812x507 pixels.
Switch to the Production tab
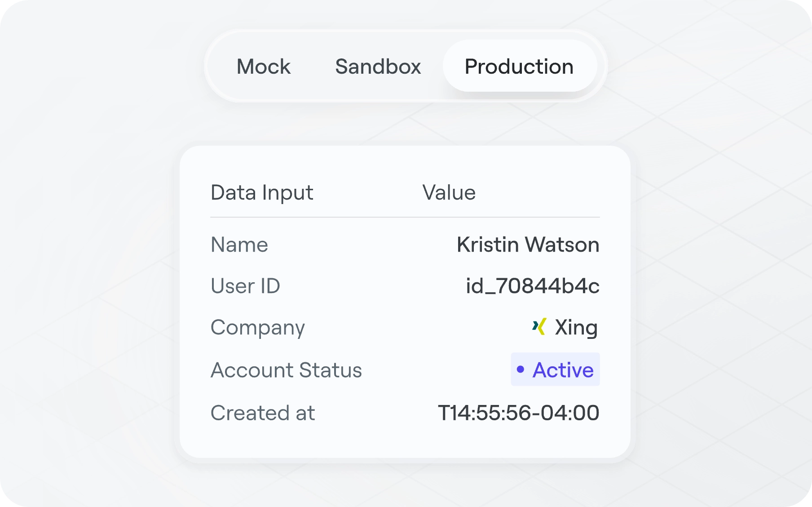coord(519,66)
